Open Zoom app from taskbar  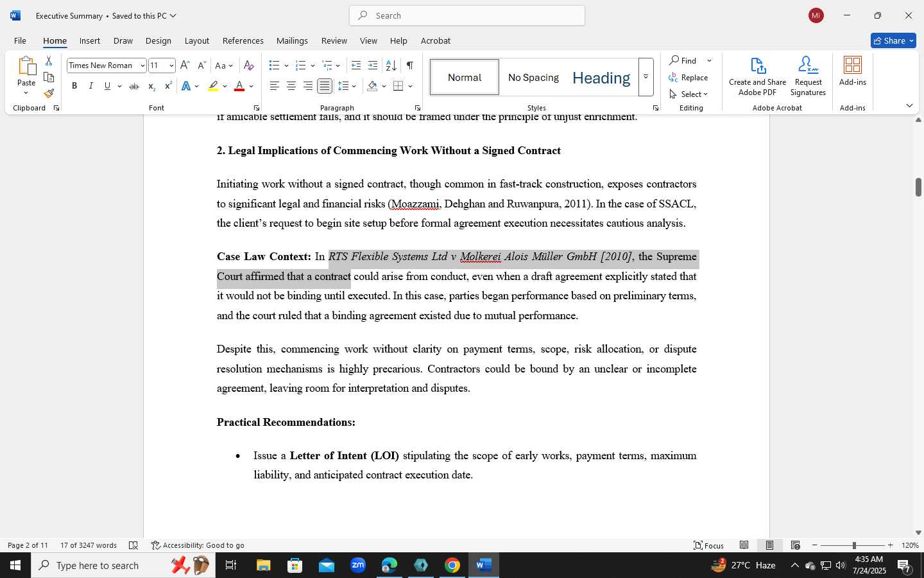point(358,565)
